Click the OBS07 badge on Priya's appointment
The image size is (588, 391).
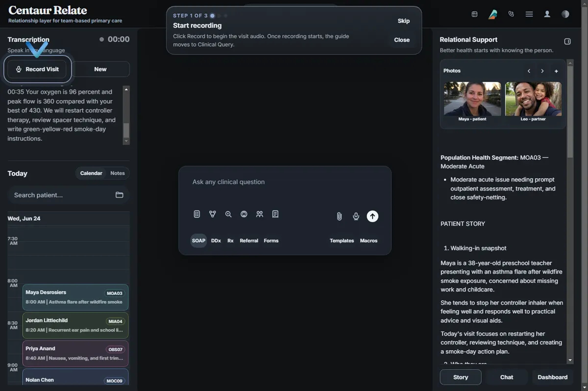(x=115, y=350)
